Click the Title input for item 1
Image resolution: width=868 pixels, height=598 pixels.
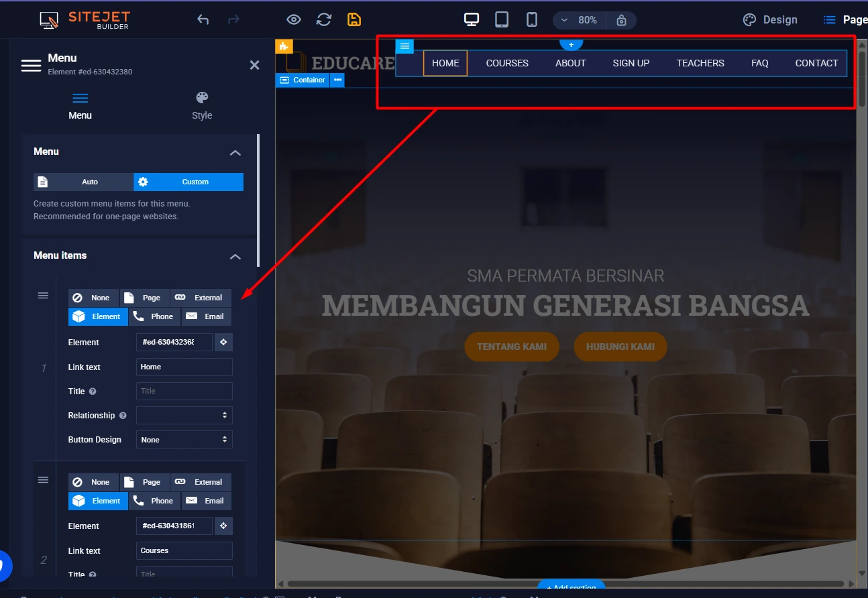point(184,391)
